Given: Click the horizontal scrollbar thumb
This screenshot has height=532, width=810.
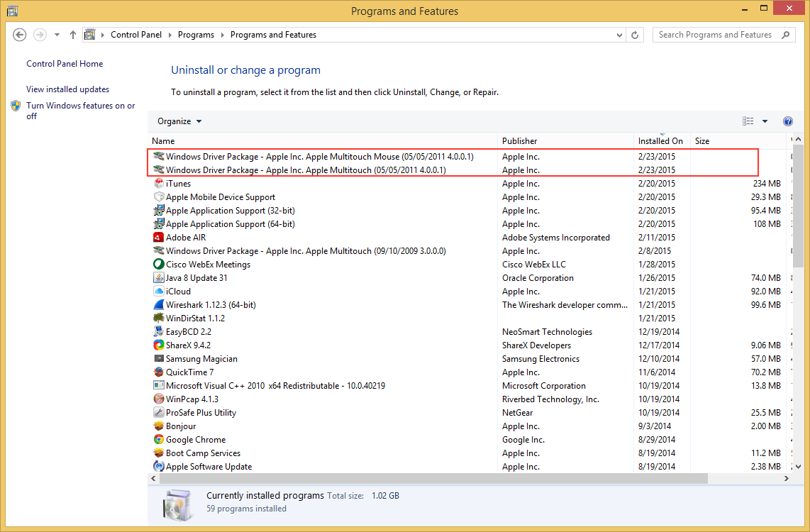Looking at the screenshot, I should click(x=433, y=478).
